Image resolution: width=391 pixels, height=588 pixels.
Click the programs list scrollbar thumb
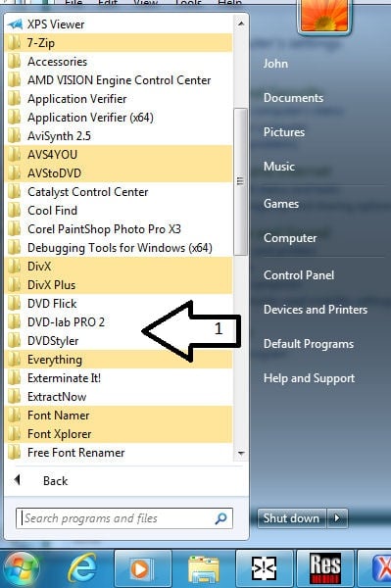click(240, 181)
